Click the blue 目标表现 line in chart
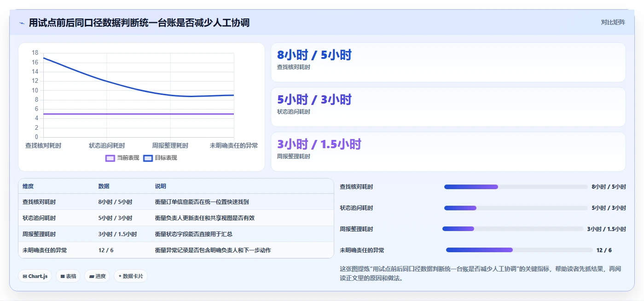 click(107, 81)
